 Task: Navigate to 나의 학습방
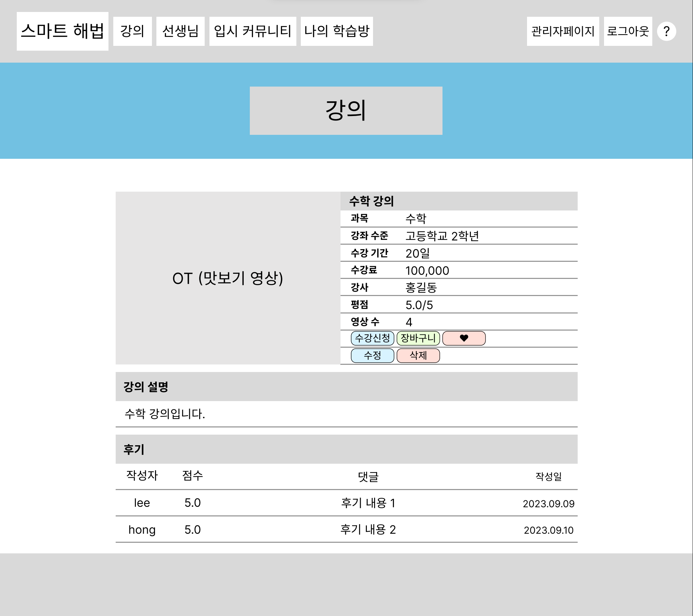tap(337, 31)
